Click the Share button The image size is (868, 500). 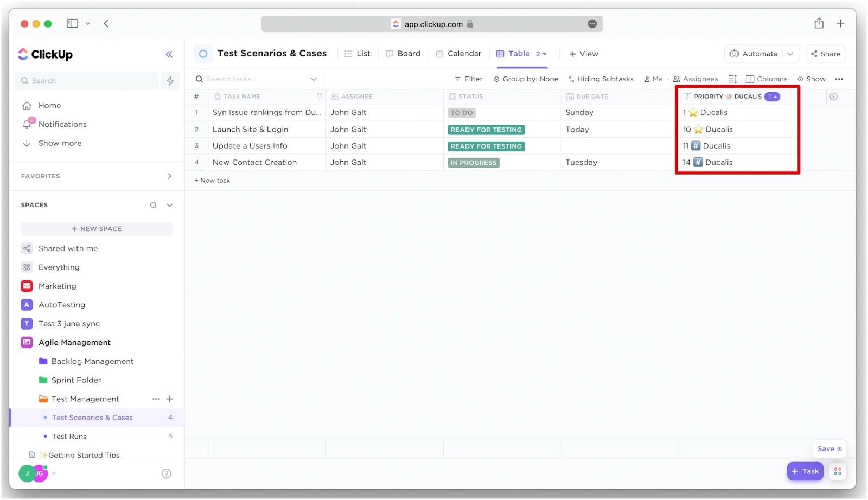[825, 54]
